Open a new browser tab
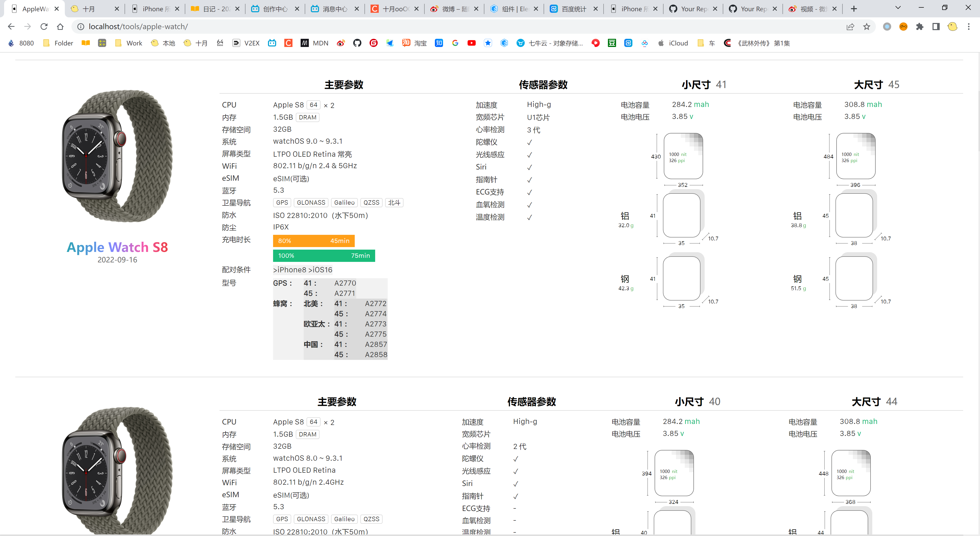Viewport: 980px width, 536px height. (854, 8)
